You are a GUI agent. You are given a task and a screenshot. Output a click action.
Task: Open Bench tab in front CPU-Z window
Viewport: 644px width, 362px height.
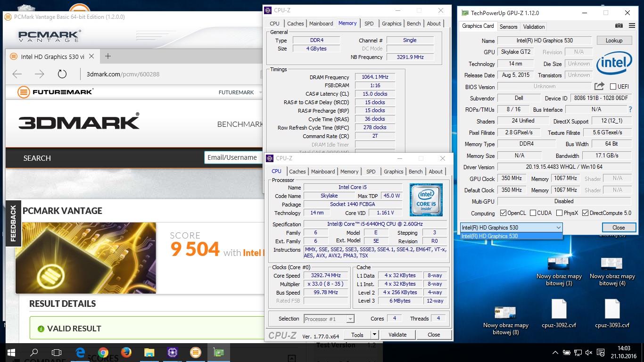click(x=415, y=172)
